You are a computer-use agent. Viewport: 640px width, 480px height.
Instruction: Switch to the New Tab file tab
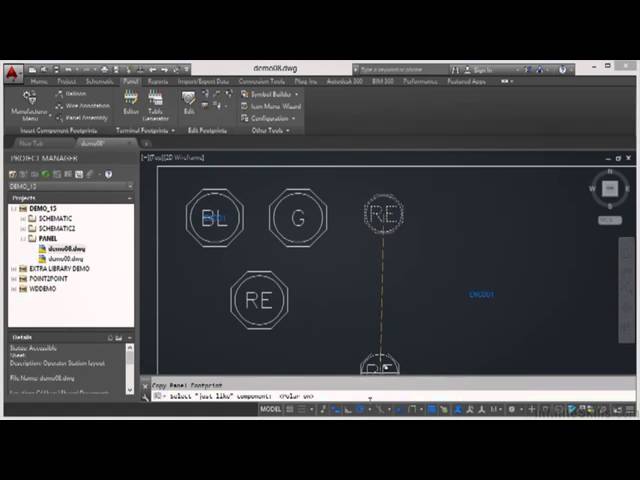point(31,143)
